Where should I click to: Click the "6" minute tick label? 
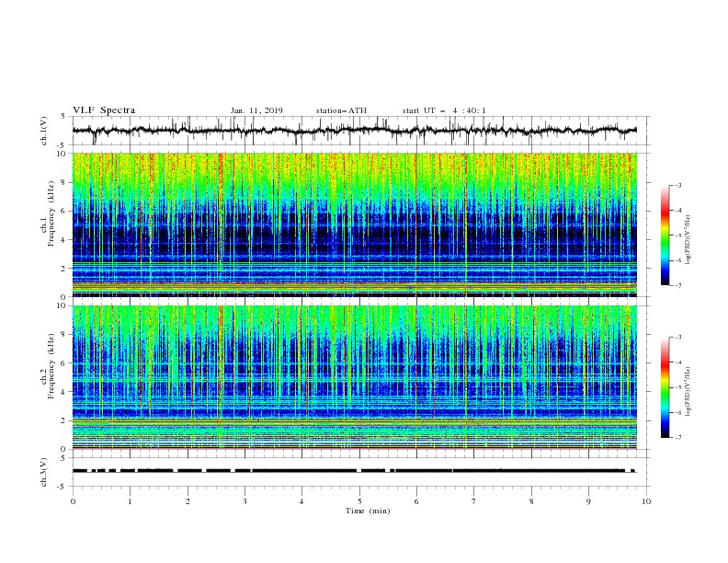416,501
